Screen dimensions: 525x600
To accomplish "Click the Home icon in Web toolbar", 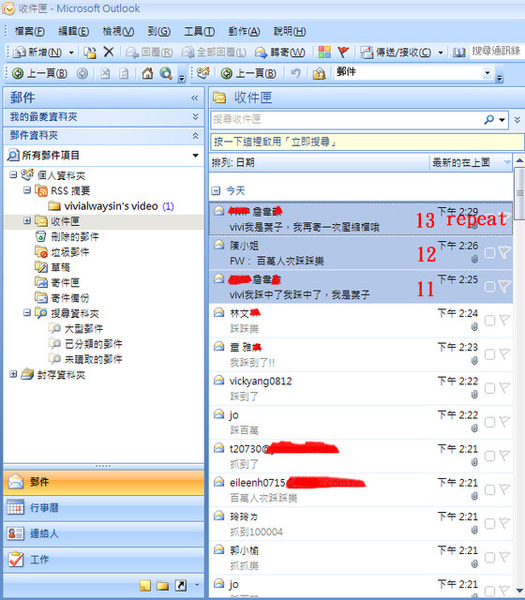I will [x=147, y=73].
